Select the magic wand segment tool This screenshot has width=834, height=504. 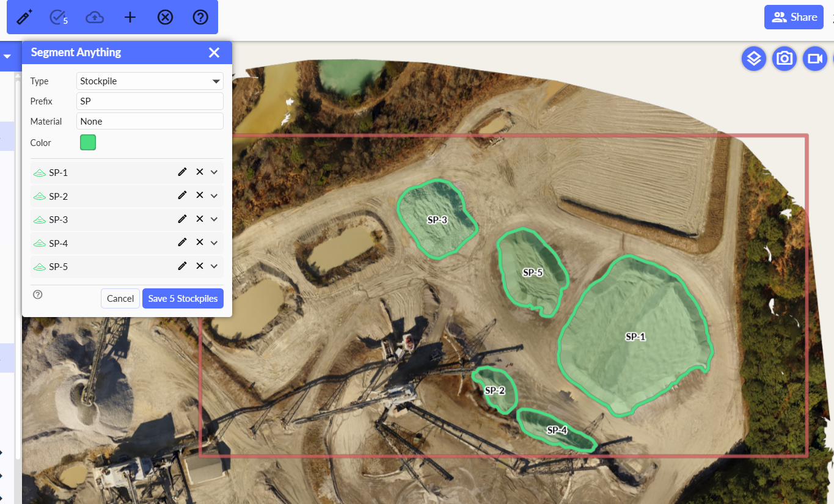tap(24, 17)
